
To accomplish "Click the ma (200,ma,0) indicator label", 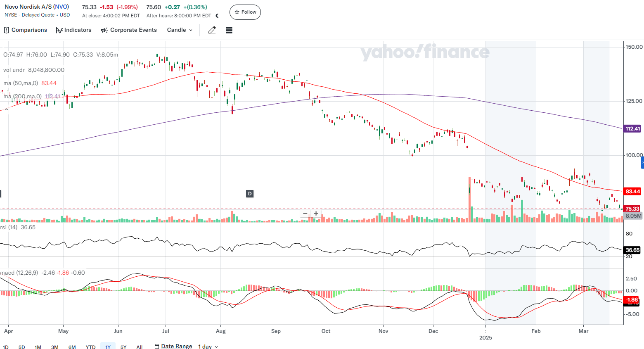I will coord(22,96).
